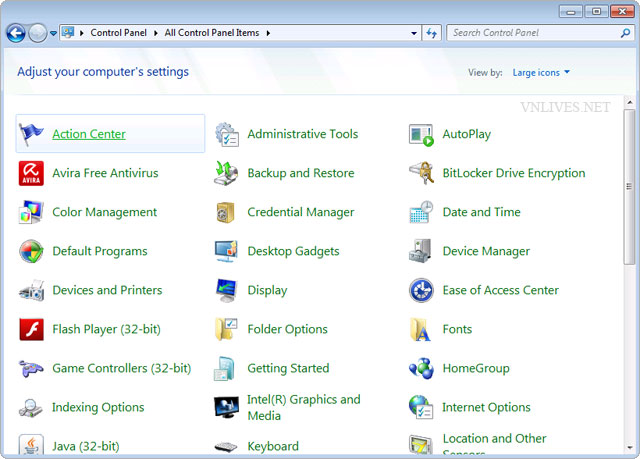
Task: Open the Administrative Tools gear icon
Action: coord(227,134)
